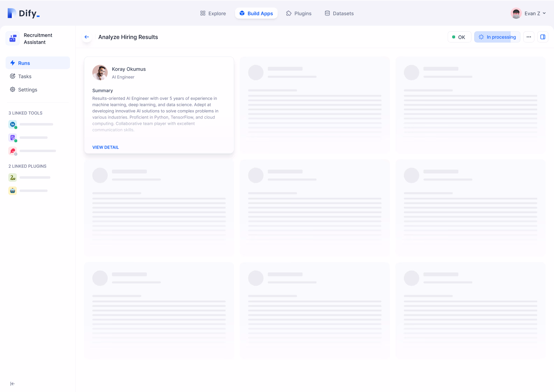Viewport: 554px width, 392px height.
Task: Click the red chat linked tool icon
Action: pos(13,151)
